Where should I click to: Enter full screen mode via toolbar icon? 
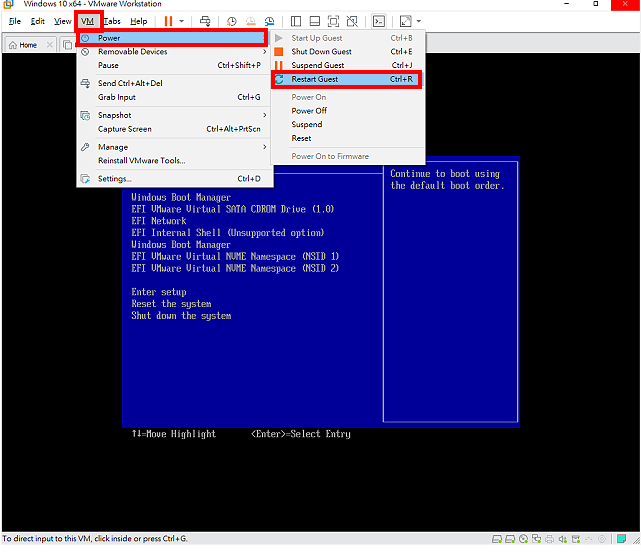tap(334, 21)
